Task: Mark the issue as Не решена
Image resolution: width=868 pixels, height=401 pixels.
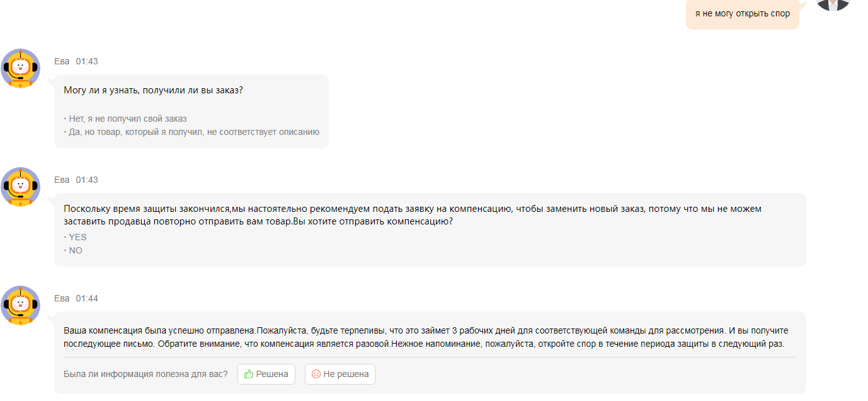Action: pos(340,374)
